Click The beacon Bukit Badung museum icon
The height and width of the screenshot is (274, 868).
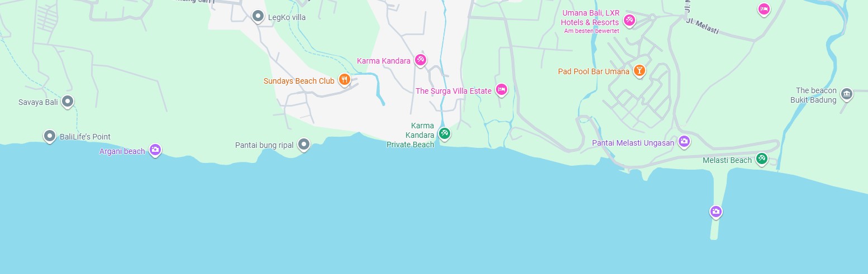[846, 94]
